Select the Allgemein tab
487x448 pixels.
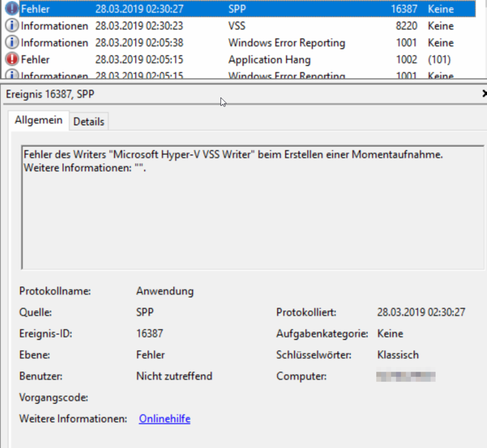39,120
